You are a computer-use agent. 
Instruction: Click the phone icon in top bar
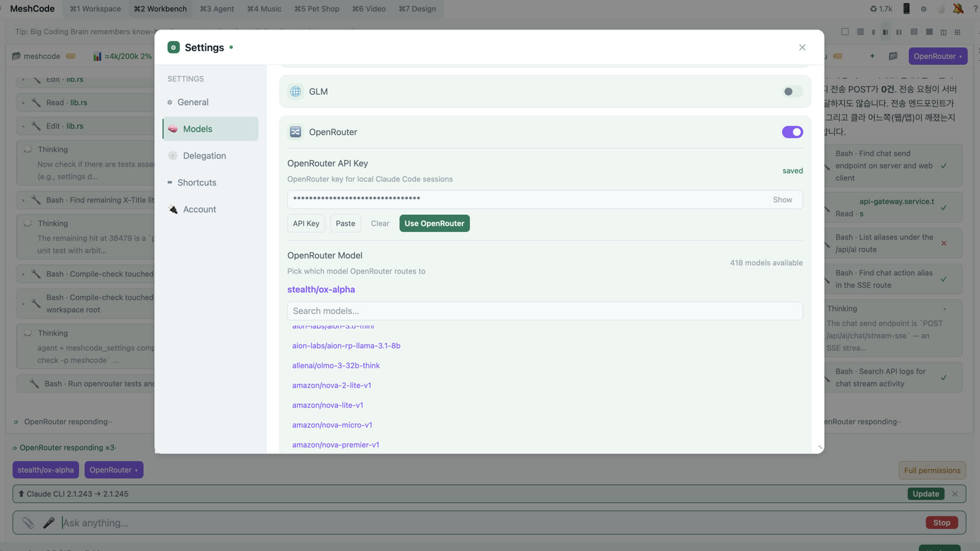click(907, 9)
